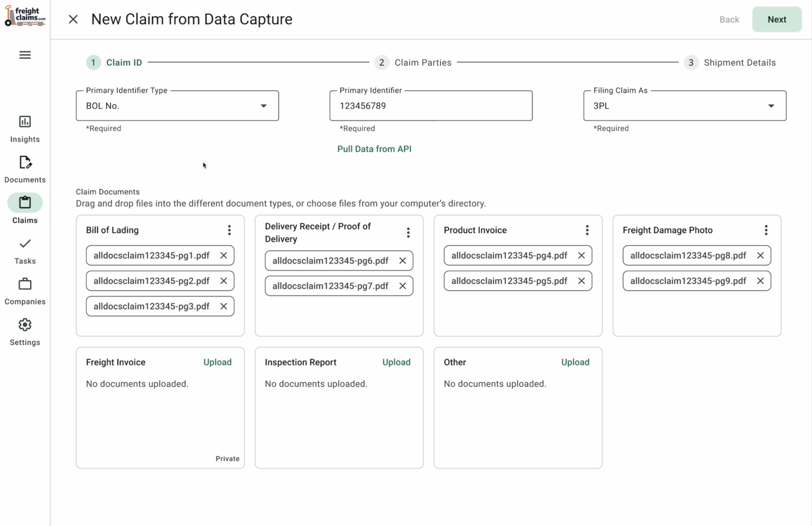Click the Primary Identifier input field
812x526 pixels.
[x=430, y=106]
